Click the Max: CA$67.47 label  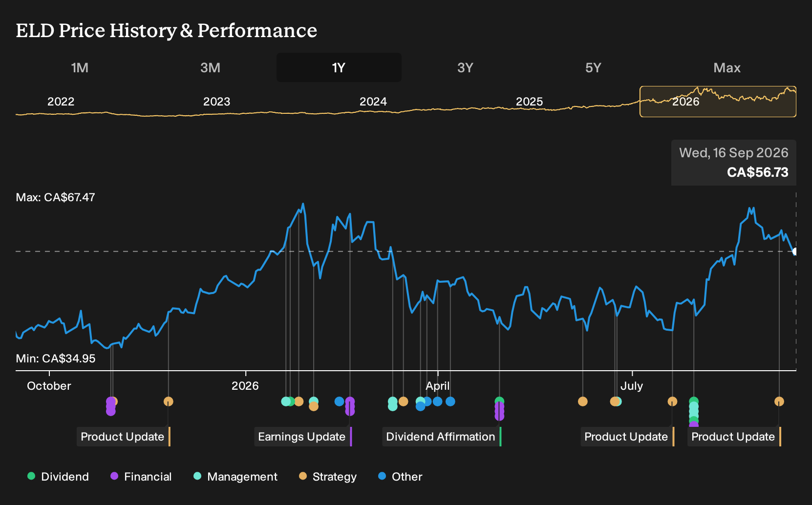click(55, 197)
